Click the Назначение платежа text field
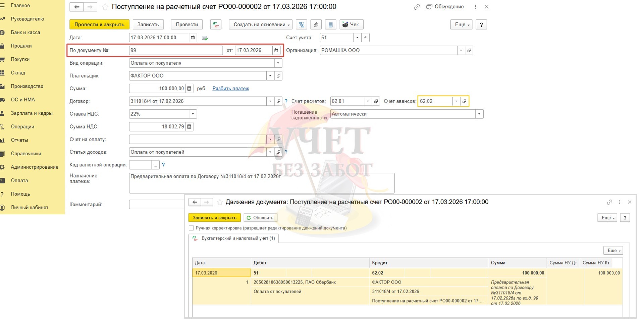Viewport: 644px width, 319px height. (261, 183)
